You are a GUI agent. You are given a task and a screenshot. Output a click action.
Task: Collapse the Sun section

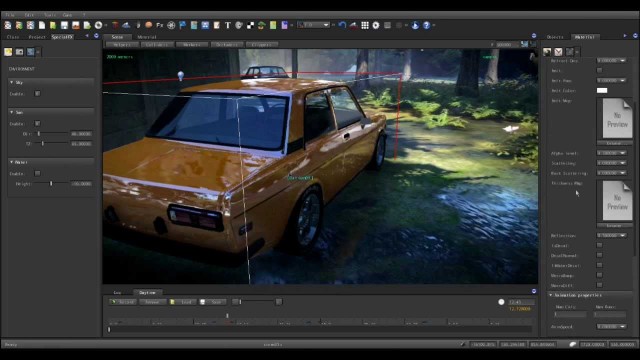click(11, 112)
